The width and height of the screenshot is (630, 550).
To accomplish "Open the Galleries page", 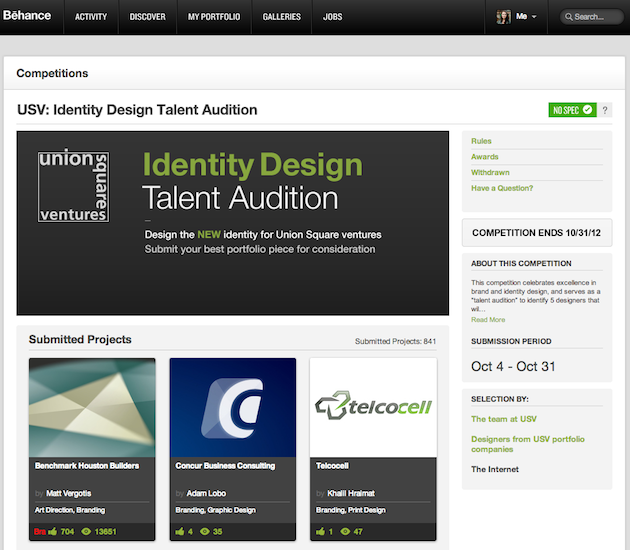I will point(281,17).
